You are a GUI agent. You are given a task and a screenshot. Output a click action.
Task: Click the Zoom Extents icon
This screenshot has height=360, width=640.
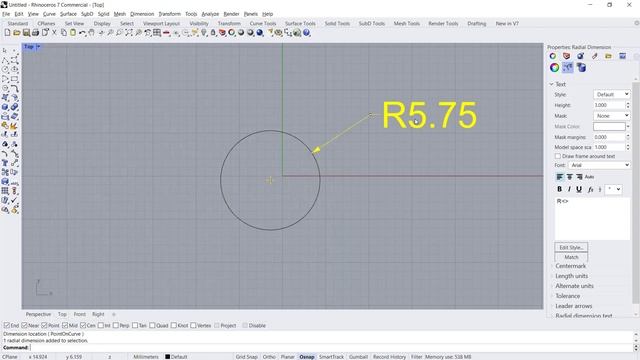pos(129,33)
